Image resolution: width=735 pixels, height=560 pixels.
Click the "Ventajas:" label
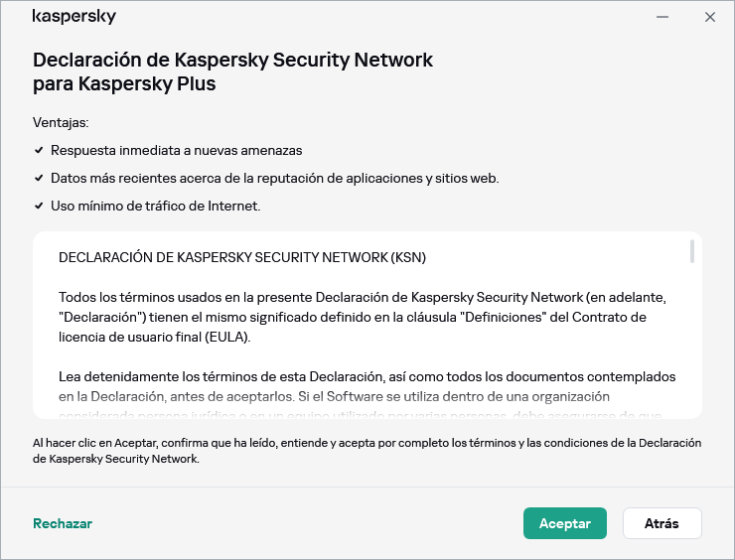tap(61, 122)
